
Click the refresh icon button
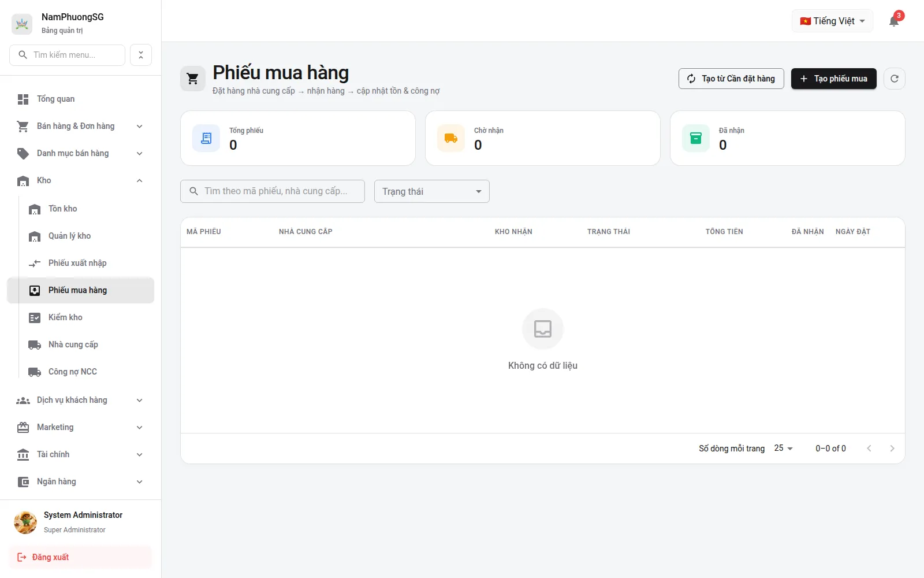coord(895,79)
